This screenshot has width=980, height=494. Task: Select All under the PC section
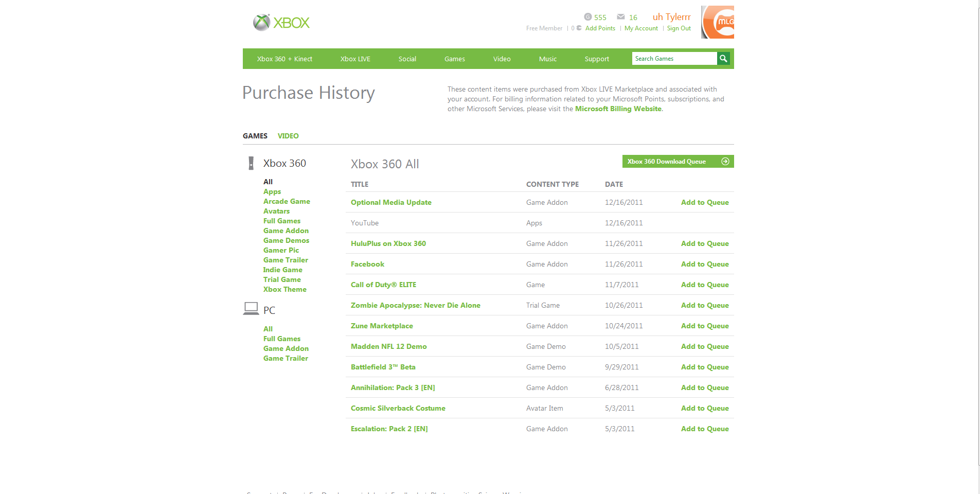coord(268,329)
